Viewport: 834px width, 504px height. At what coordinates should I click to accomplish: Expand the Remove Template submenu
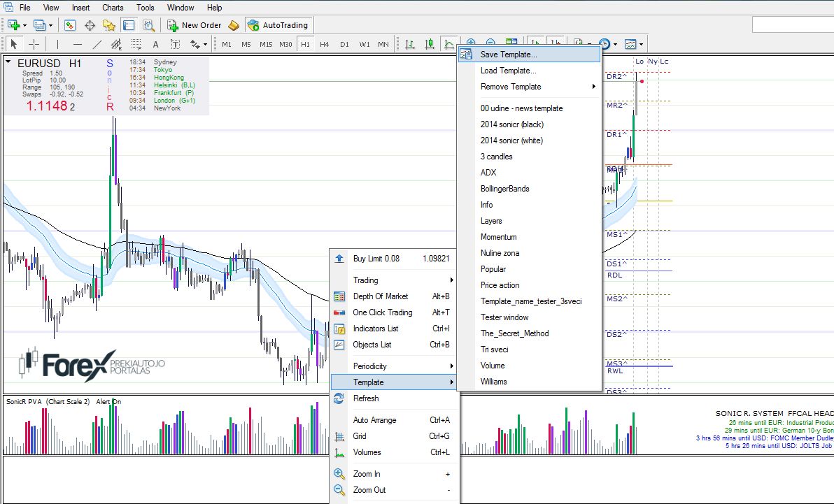(x=530, y=87)
